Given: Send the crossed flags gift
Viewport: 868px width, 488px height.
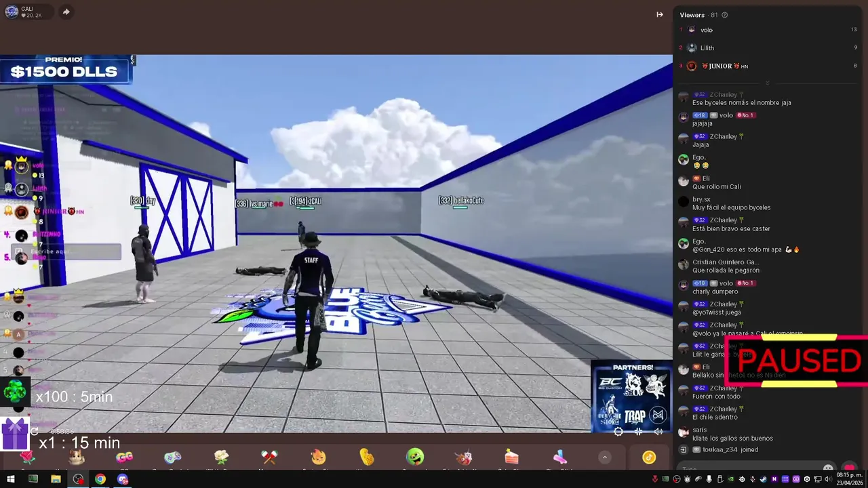Looking at the screenshot, I should [x=269, y=457].
